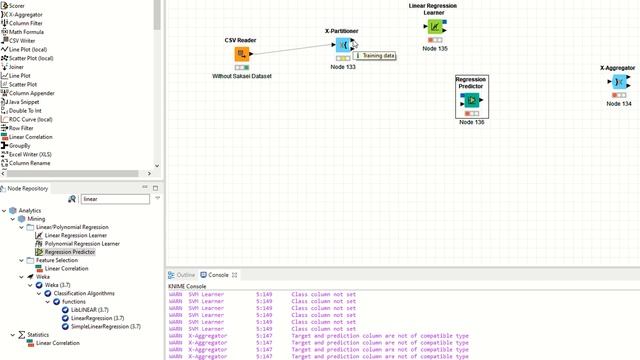This screenshot has width=640, height=360.
Task: Select Linear Correlation under Feature Selection
Action: click(66, 268)
